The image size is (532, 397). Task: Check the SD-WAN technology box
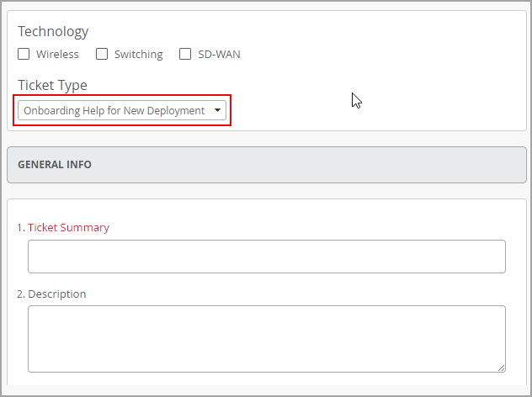click(x=185, y=54)
